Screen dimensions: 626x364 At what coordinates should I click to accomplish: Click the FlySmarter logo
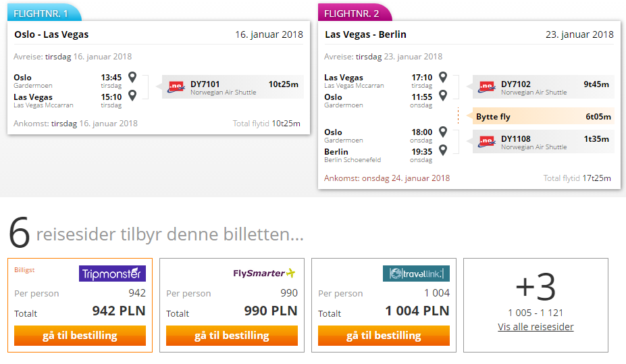(264, 274)
